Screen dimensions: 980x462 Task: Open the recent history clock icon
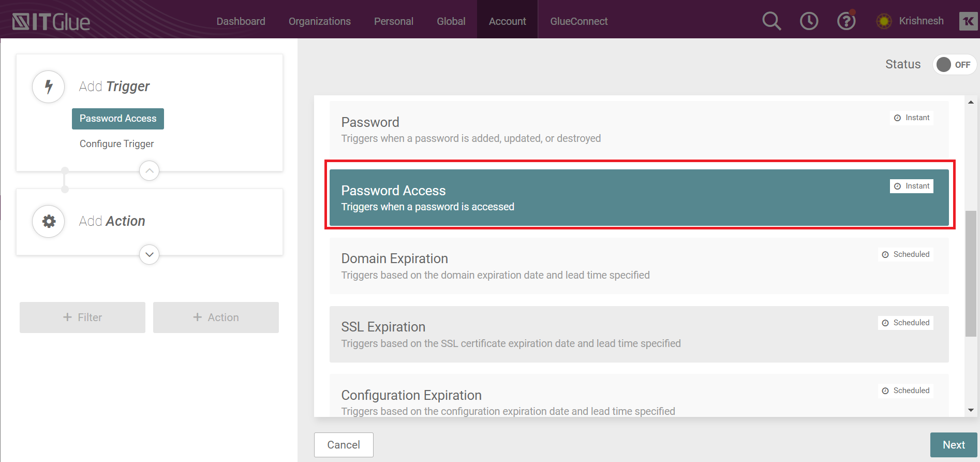(809, 21)
